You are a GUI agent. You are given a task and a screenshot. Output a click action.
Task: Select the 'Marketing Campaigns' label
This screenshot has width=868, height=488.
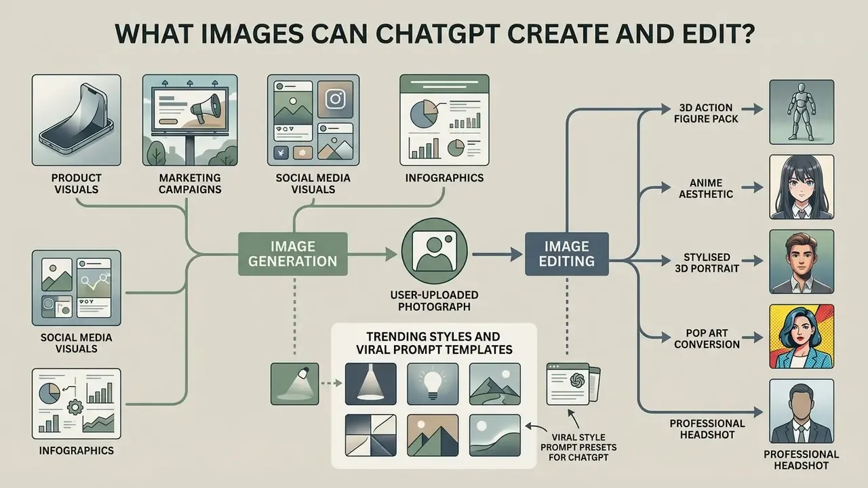coord(190,184)
